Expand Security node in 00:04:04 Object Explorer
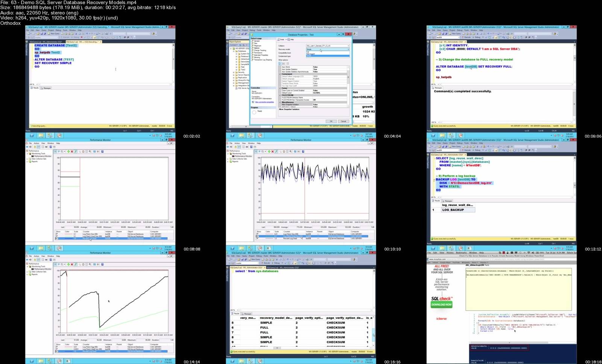Screen dimensions: 602x364 (234, 72)
